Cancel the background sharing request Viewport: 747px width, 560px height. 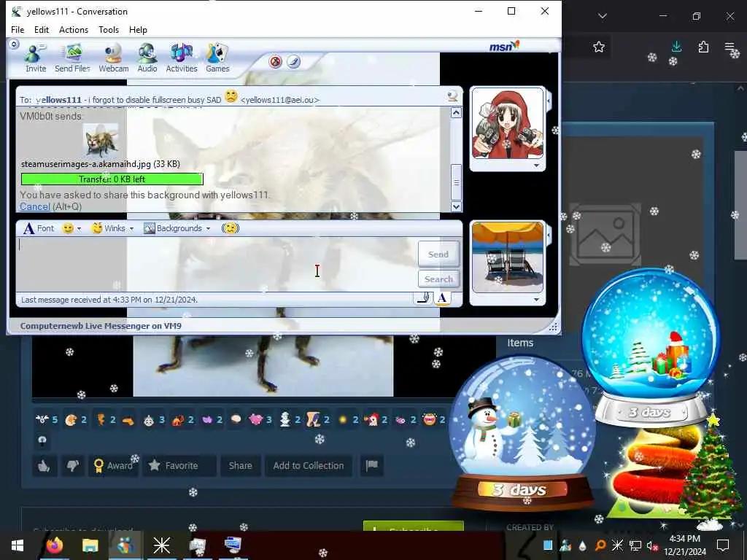click(35, 206)
